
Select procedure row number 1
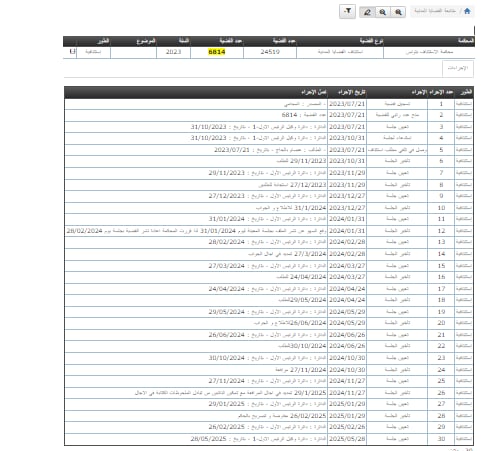coord(269,104)
